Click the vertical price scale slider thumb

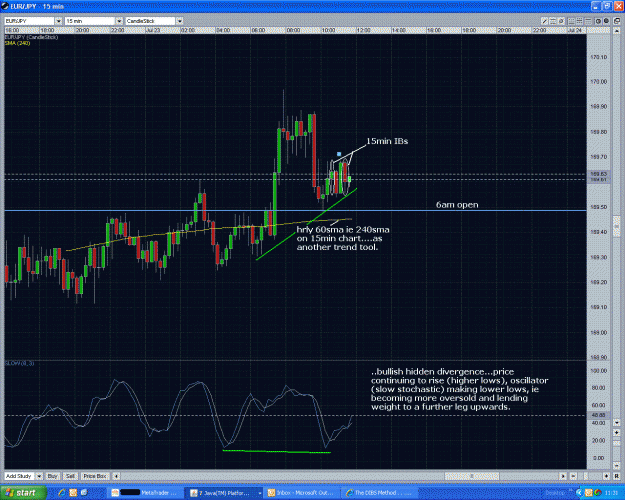click(x=617, y=228)
